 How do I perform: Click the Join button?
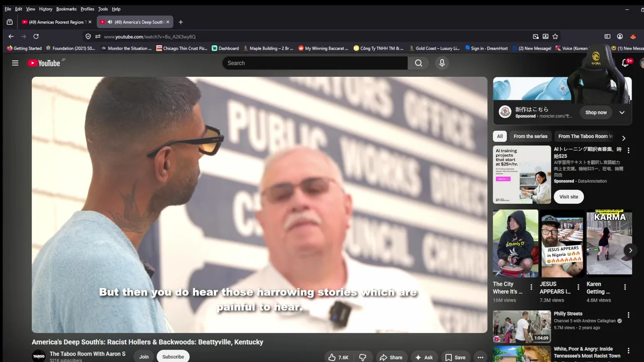[144, 356]
